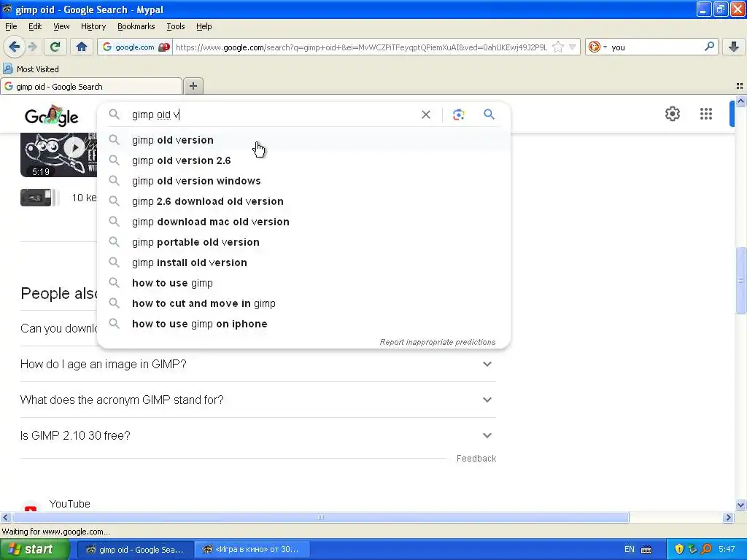The height and width of the screenshot is (560, 747).
Task: Open Google quick settings gear
Action: (x=672, y=114)
